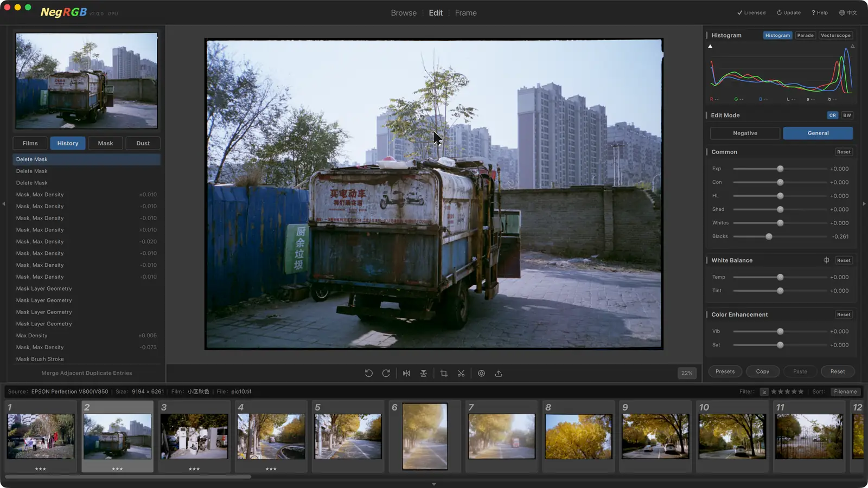Screen dimensions: 868x488
Task: Enable BW edit mode
Action: pyautogui.click(x=847, y=115)
